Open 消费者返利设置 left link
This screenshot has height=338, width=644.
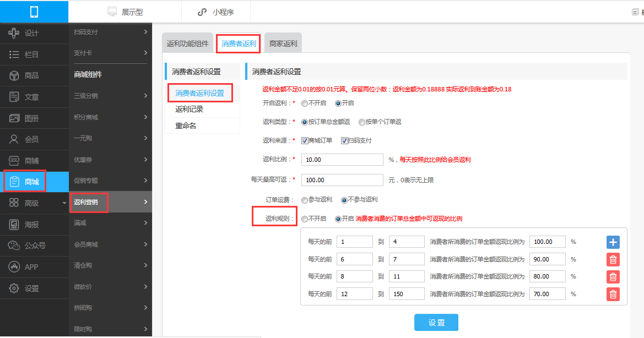pyautogui.click(x=199, y=93)
